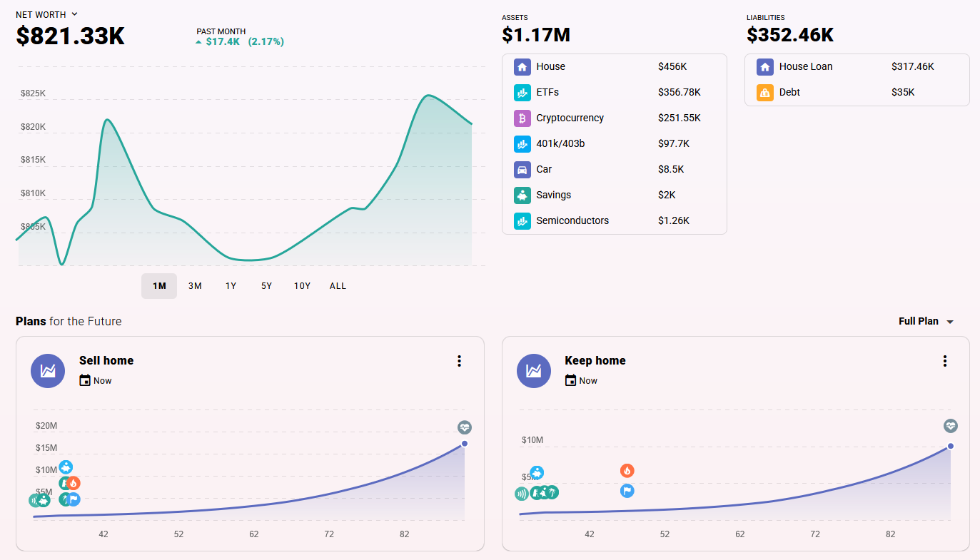The width and height of the screenshot is (980, 560).
Task: Click the Car $8.5K value
Action: tap(671, 170)
